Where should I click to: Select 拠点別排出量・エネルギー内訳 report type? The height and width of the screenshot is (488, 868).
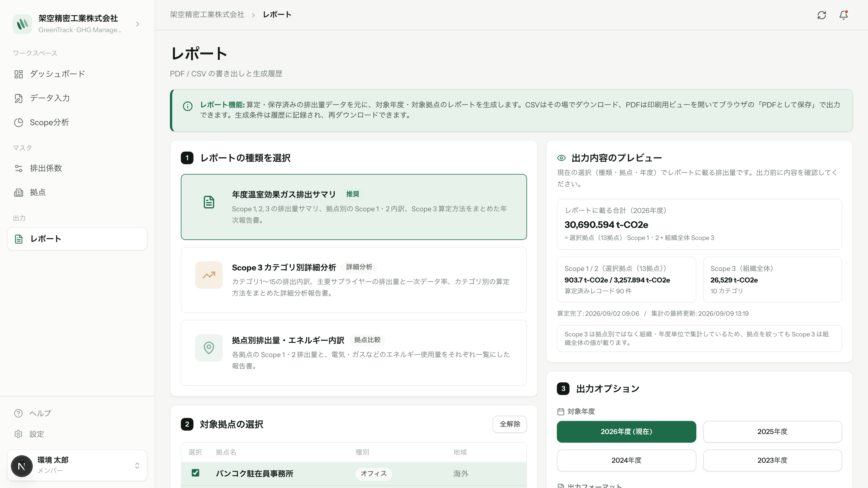click(x=354, y=353)
